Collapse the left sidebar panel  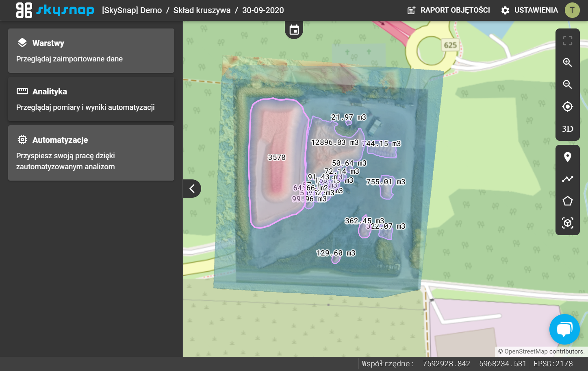pos(192,188)
